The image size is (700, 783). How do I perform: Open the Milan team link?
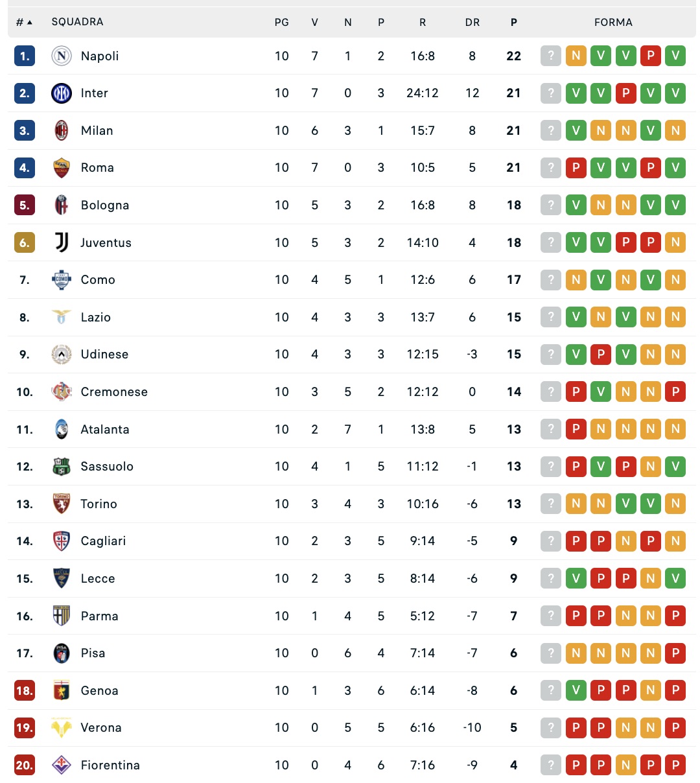(97, 131)
